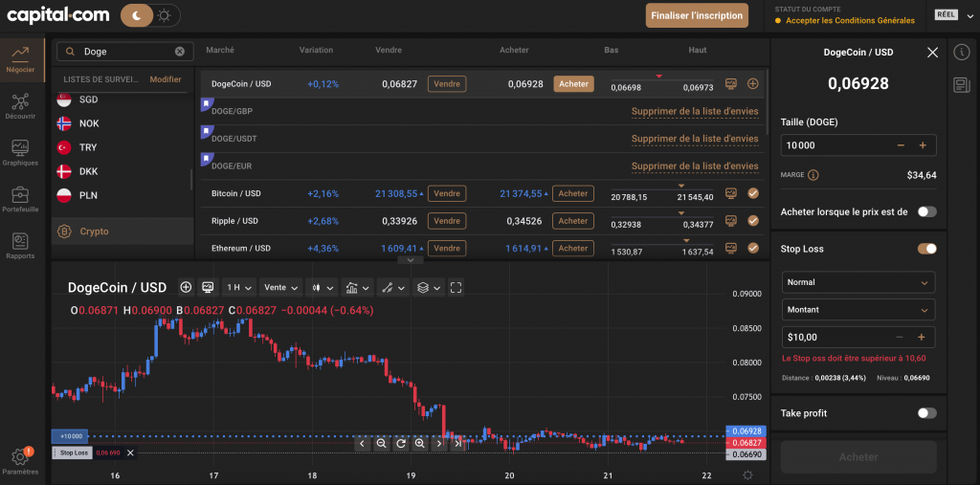The width and height of the screenshot is (980, 485).
Task: Open the news panel icon in right rail
Action: (x=961, y=85)
